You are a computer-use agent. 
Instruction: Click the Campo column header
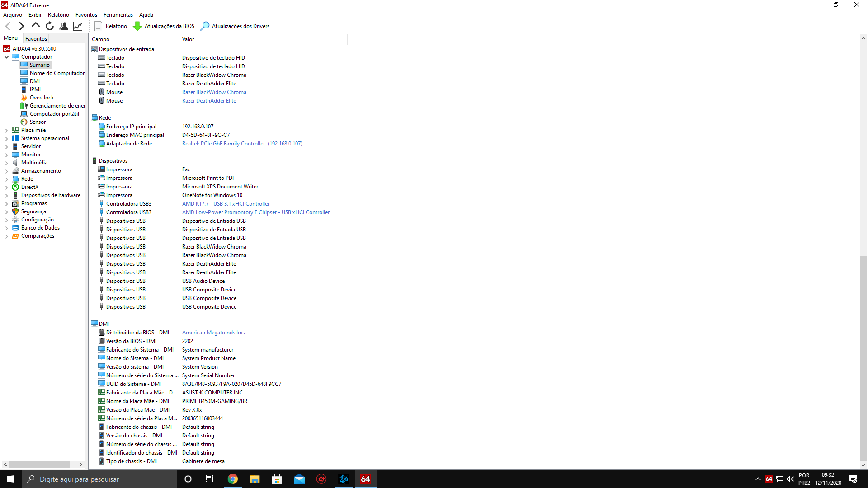tap(134, 39)
